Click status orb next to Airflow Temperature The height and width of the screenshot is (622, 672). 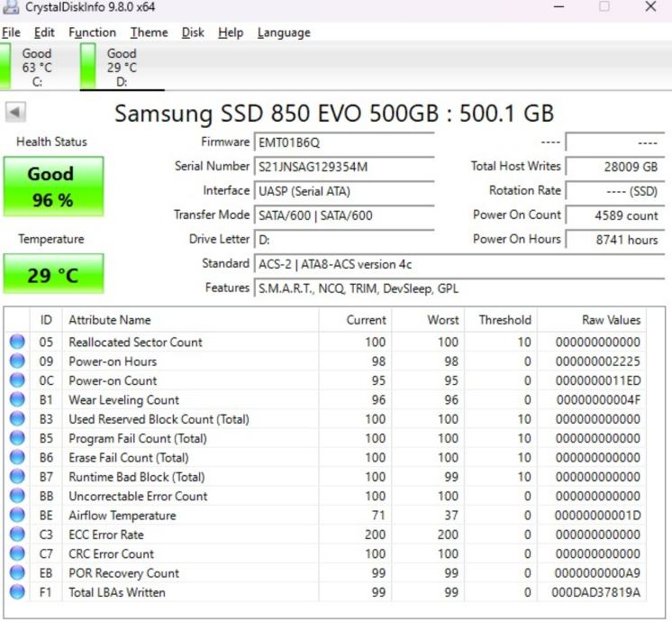tap(18, 516)
